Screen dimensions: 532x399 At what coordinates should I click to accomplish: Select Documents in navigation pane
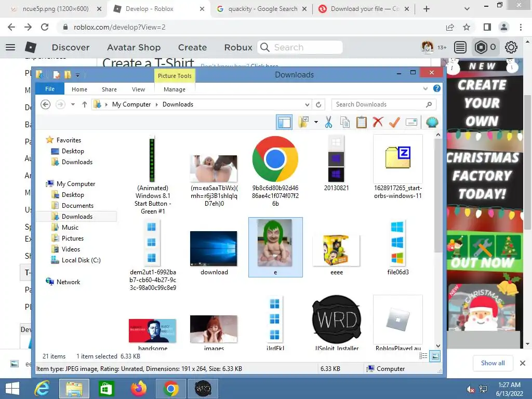pos(77,206)
